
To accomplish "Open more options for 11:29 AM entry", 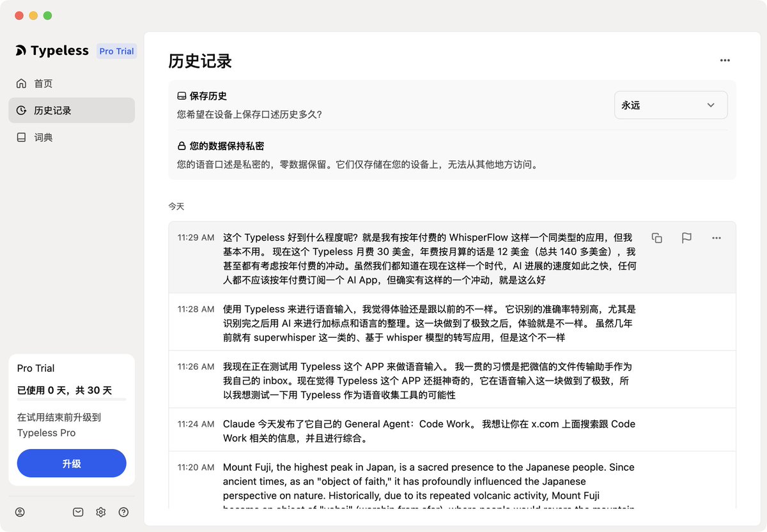I will (x=717, y=238).
